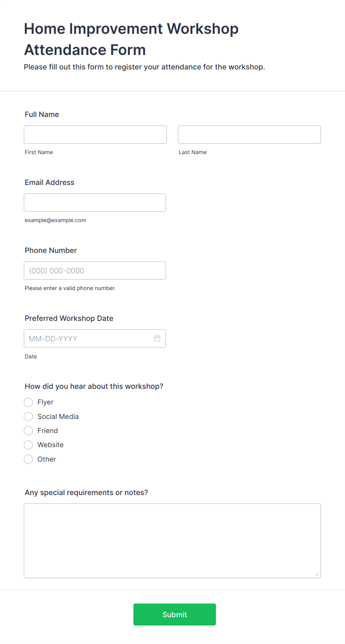This screenshot has width=345, height=644.
Task: Click the Email Address label
Action: [50, 182]
